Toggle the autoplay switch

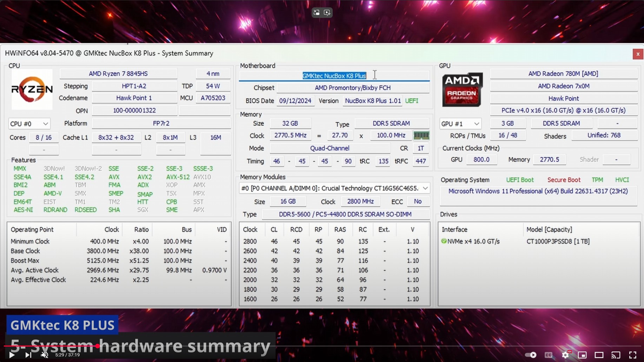pyautogui.click(x=531, y=355)
